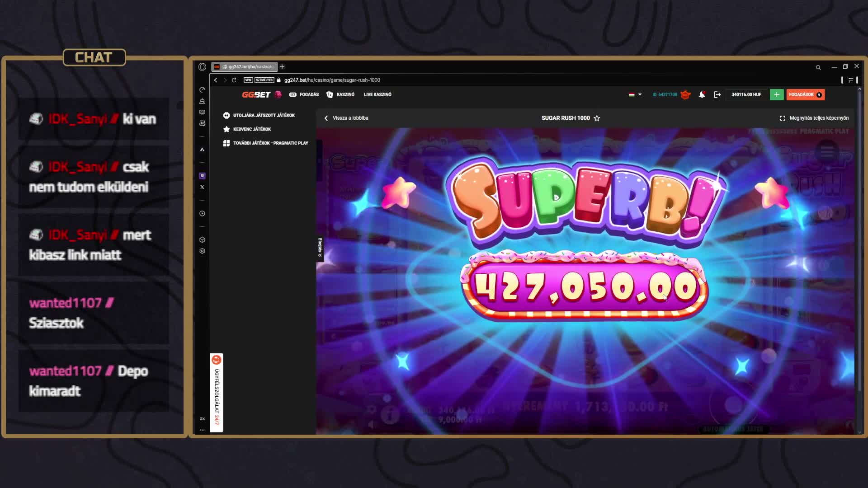Click chat message 'Sziasztok'
868x488 pixels.
point(94,313)
